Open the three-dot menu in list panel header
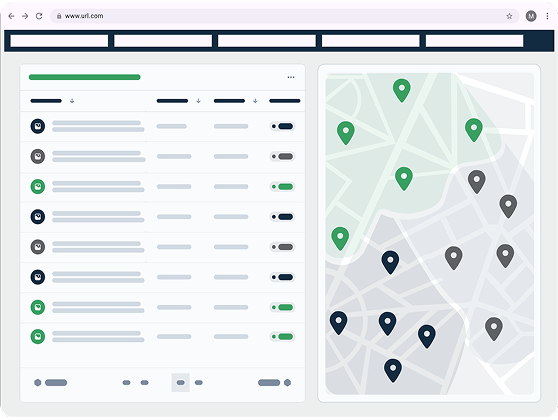The image size is (558, 420). (291, 77)
